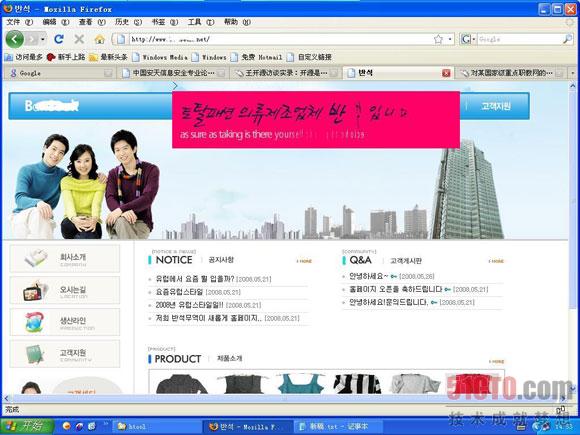This screenshot has width=580, height=435.
Task: Open the 工具 menu
Action: coord(200,22)
